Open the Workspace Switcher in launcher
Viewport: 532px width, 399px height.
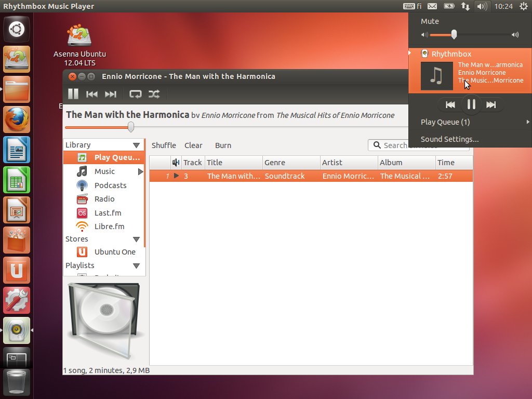pos(17,358)
